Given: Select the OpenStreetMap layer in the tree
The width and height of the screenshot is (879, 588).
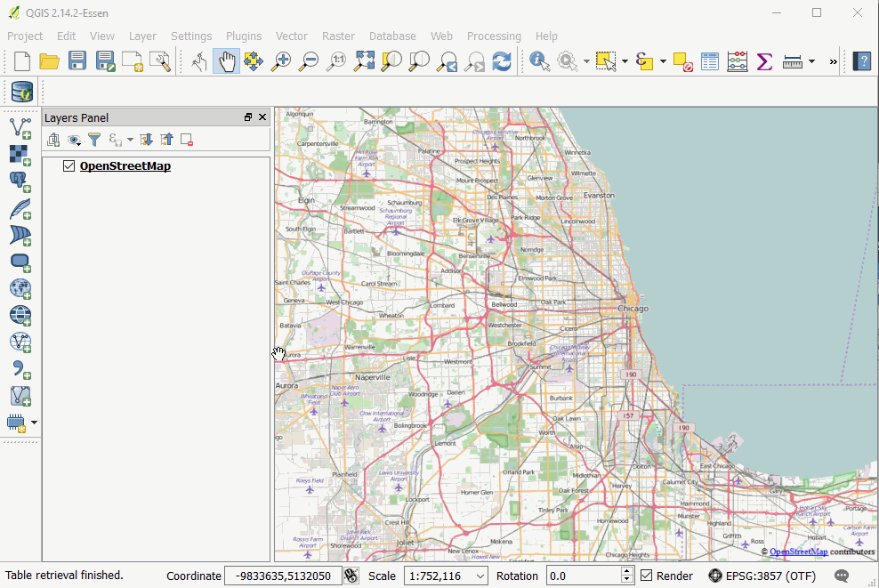Looking at the screenshot, I should (x=125, y=166).
